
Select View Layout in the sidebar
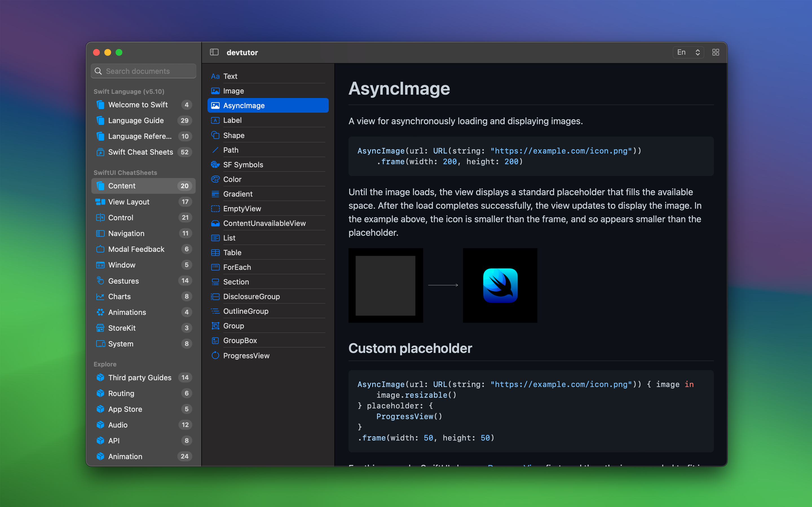129,202
